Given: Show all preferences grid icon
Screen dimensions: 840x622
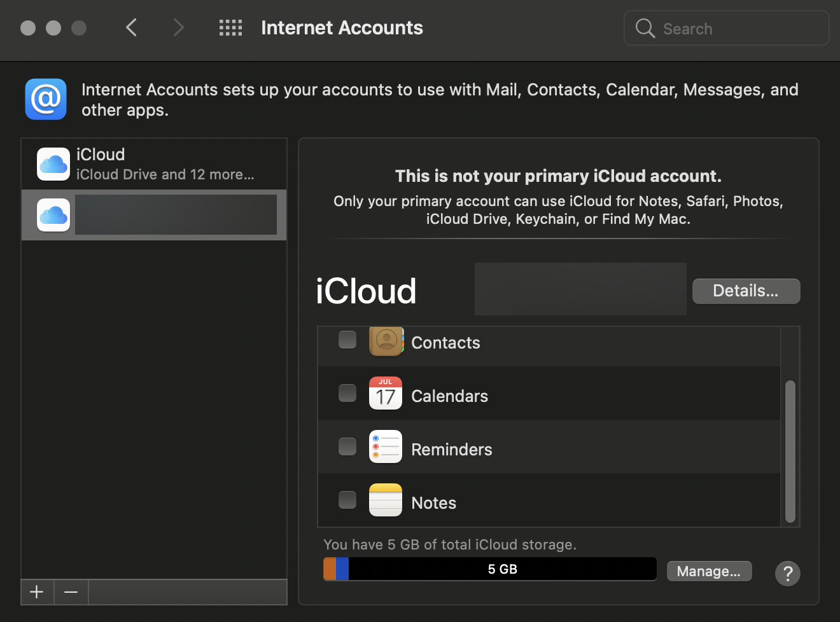Looking at the screenshot, I should coord(230,27).
